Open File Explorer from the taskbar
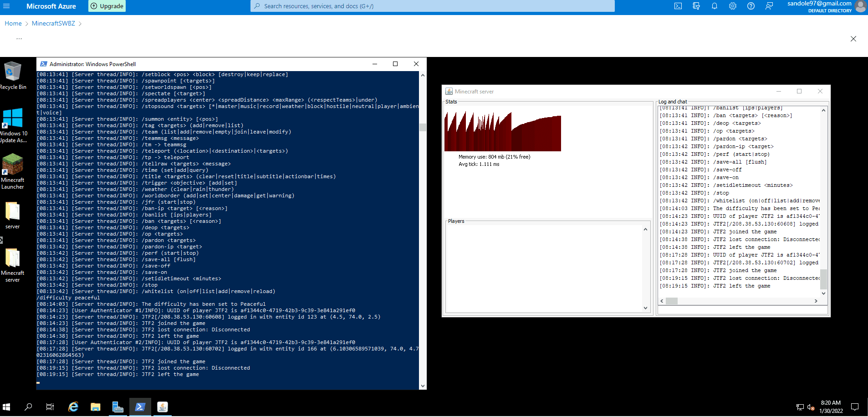The width and height of the screenshot is (868, 417). pyautogui.click(x=95, y=407)
